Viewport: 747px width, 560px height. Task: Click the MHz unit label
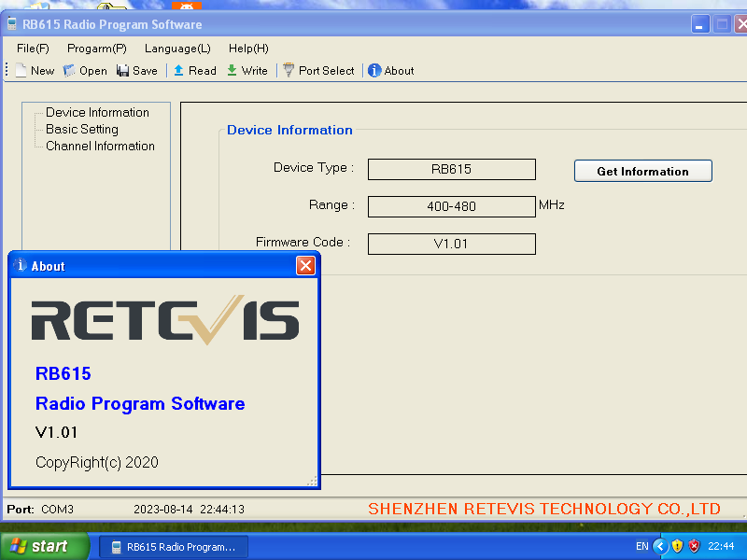(x=551, y=204)
